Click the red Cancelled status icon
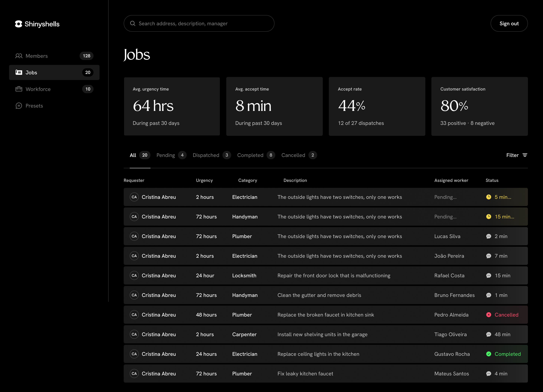 tap(489, 315)
